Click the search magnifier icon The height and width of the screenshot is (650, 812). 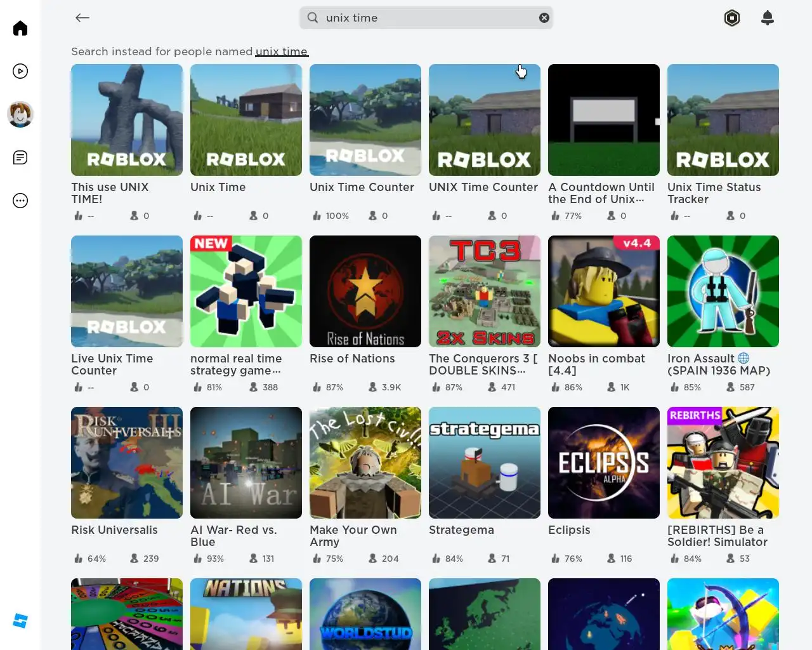[313, 18]
